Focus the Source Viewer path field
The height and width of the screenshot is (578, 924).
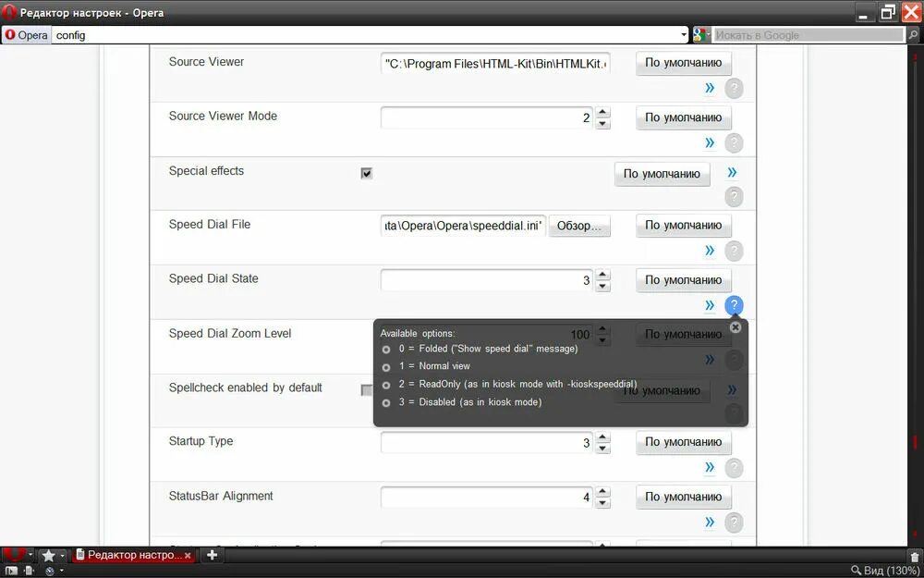495,63
